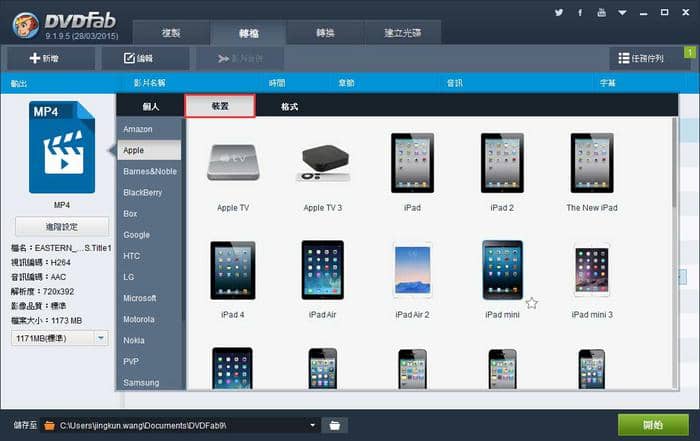Select Motorola in the brand list
The width and height of the screenshot is (700, 441).
pyautogui.click(x=149, y=319)
